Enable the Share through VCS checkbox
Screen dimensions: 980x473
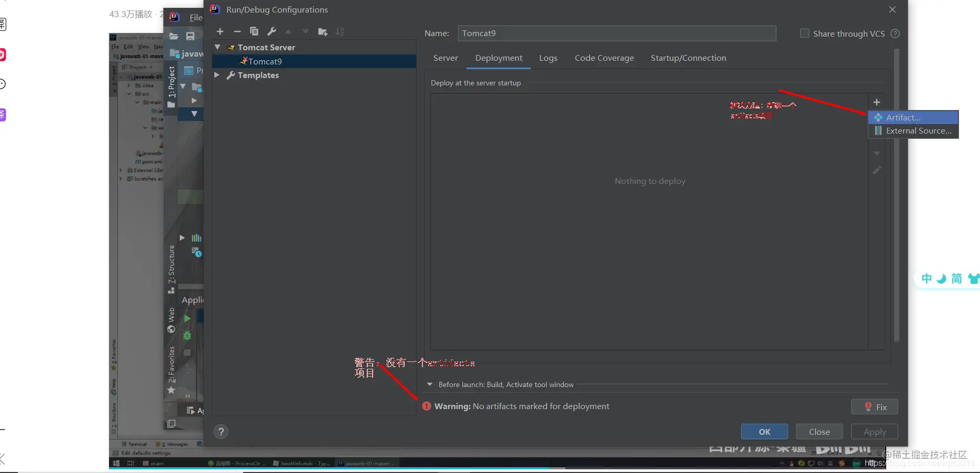(804, 33)
